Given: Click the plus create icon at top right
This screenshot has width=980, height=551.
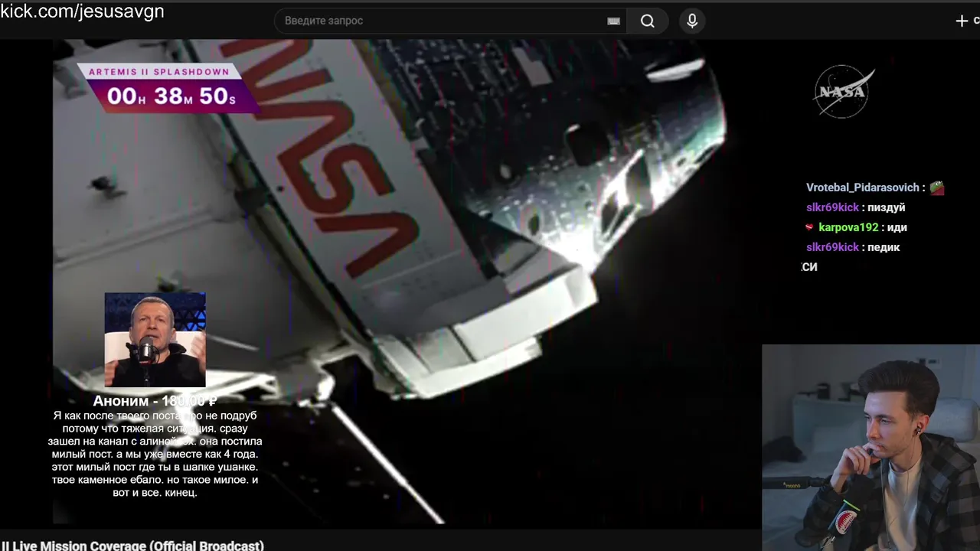Looking at the screenshot, I should pos(962,21).
